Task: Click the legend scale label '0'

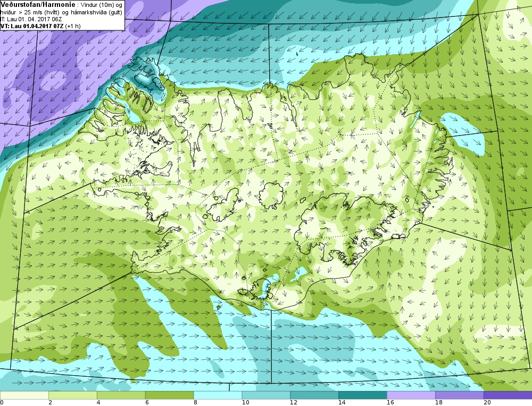Action: coord(2,403)
